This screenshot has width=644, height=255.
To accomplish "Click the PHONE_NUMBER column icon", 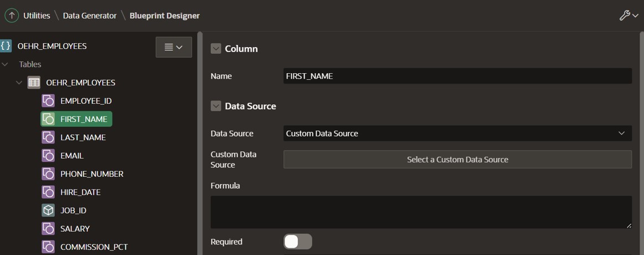I will (x=48, y=174).
